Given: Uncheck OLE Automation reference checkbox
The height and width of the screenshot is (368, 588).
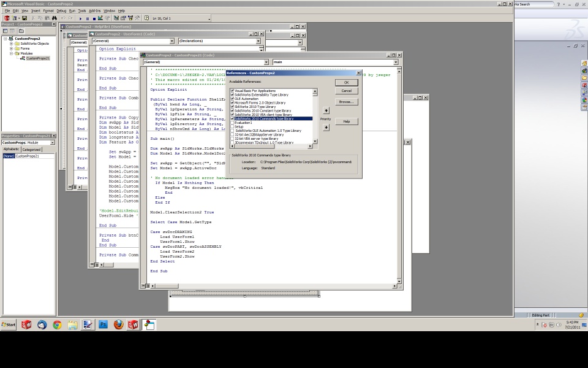Looking at the screenshot, I should tap(232, 99).
